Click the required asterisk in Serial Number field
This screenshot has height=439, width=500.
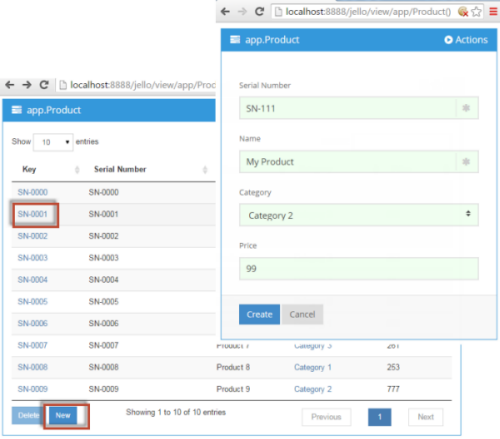466,108
